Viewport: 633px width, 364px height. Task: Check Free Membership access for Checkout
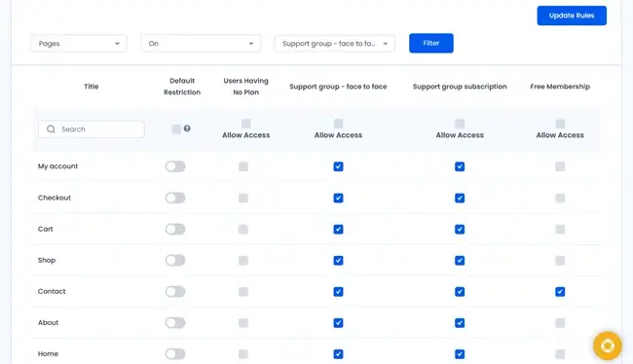[x=560, y=199]
